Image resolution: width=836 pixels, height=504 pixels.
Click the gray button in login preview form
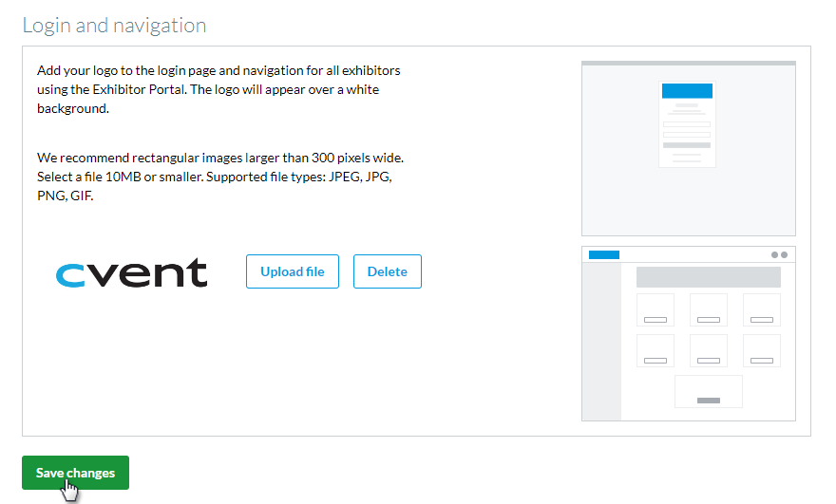[x=686, y=145]
